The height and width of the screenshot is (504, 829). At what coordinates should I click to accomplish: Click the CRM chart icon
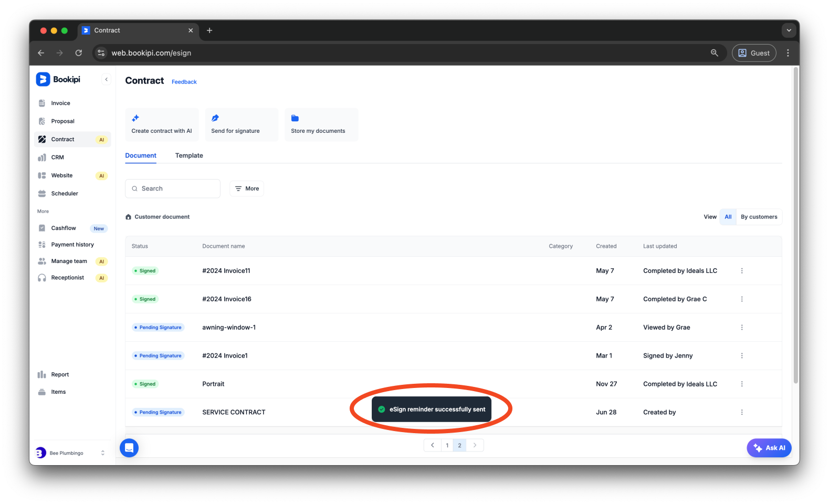coord(42,157)
